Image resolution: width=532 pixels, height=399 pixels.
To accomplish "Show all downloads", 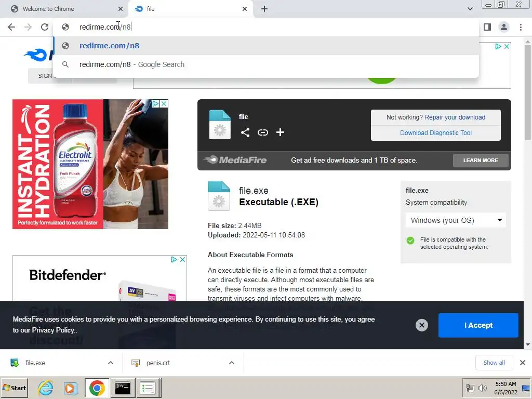I will click(494, 362).
